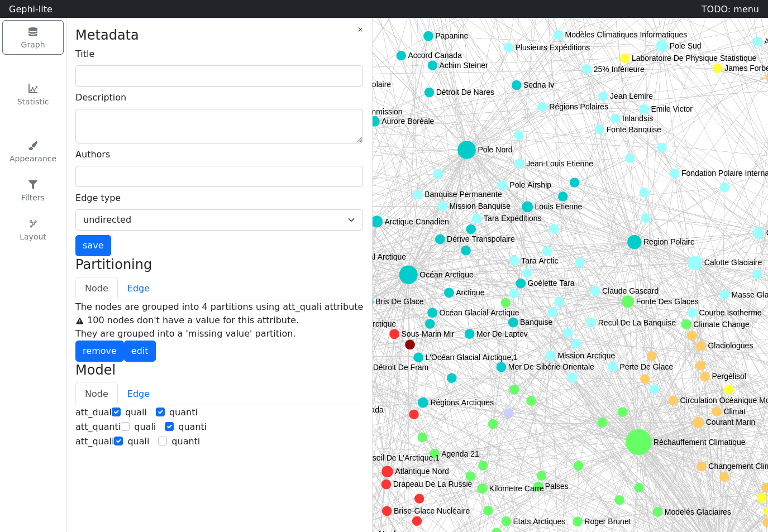Viewport: 768px width, 532px height.
Task: Uncheck quali for att_dual
Action: pyautogui.click(x=116, y=412)
